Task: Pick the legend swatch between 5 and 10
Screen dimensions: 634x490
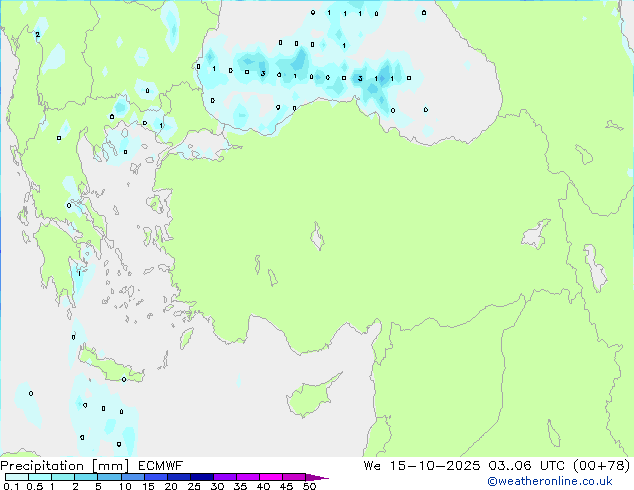Action: tap(109, 477)
